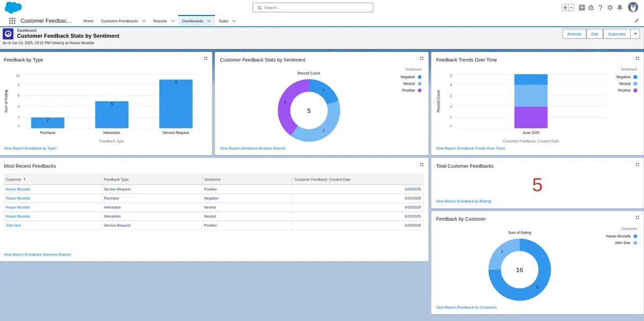Click the Edit dashboard button
The image size is (644, 321).
click(595, 34)
